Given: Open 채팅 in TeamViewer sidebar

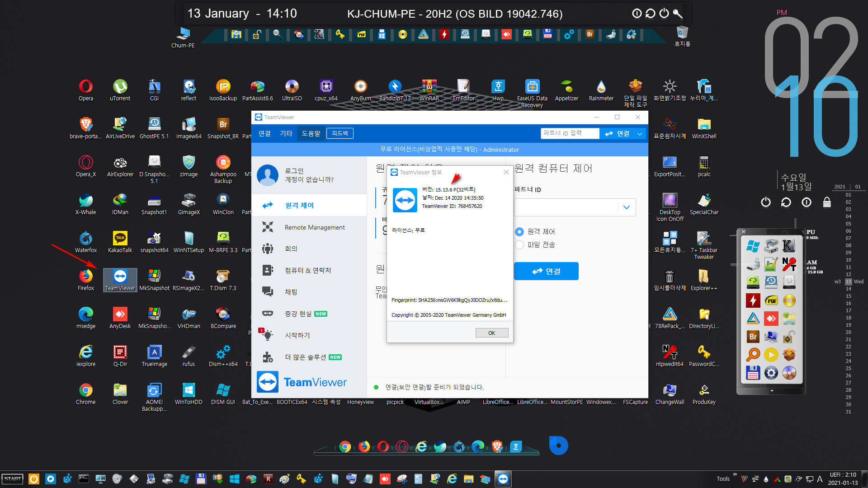Looking at the screenshot, I should tap(309, 292).
